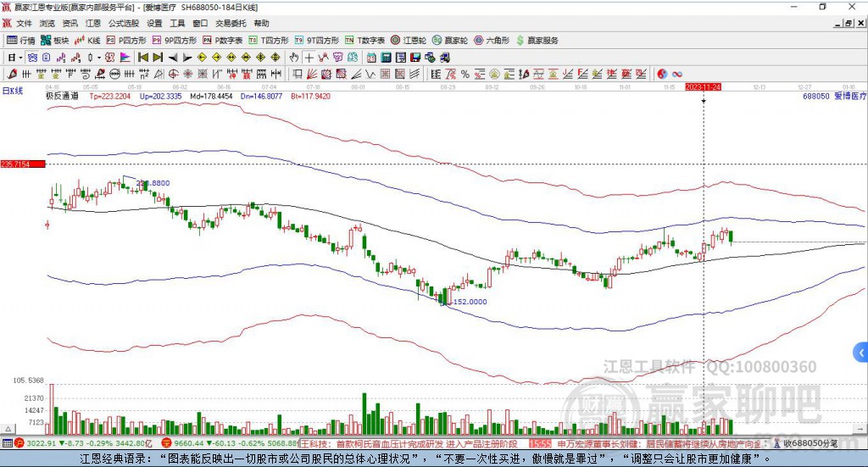This screenshot has height=467, width=868.
Task: Click the red 235.7154 price label
Action: 23,164
